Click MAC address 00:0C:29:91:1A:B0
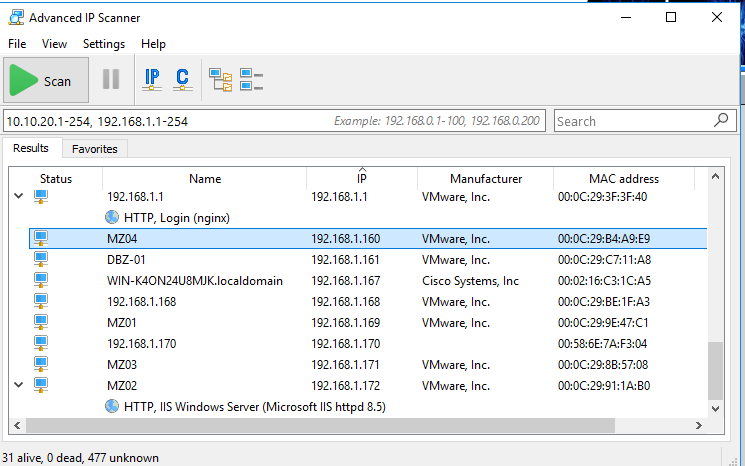This screenshot has height=466, width=745. point(604,386)
